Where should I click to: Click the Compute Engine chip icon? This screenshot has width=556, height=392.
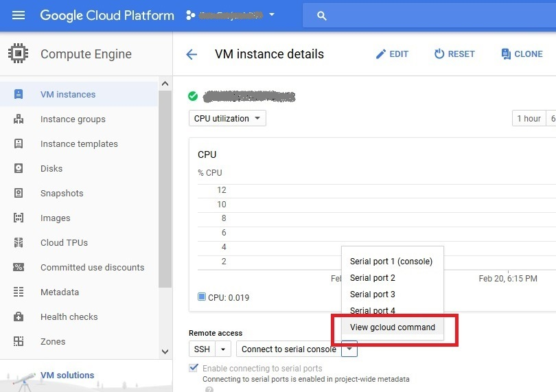[x=18, y=54]
